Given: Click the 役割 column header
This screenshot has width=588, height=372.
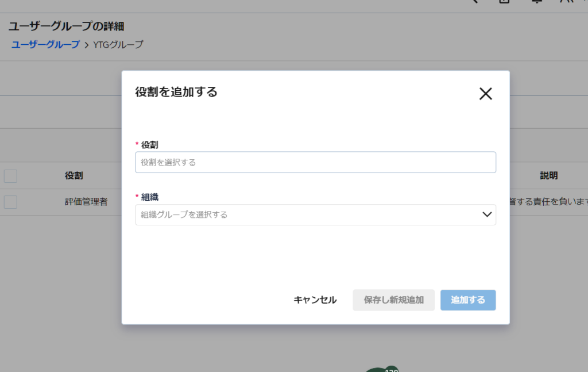Looking at the screenshot, I should tap(74, 175).
